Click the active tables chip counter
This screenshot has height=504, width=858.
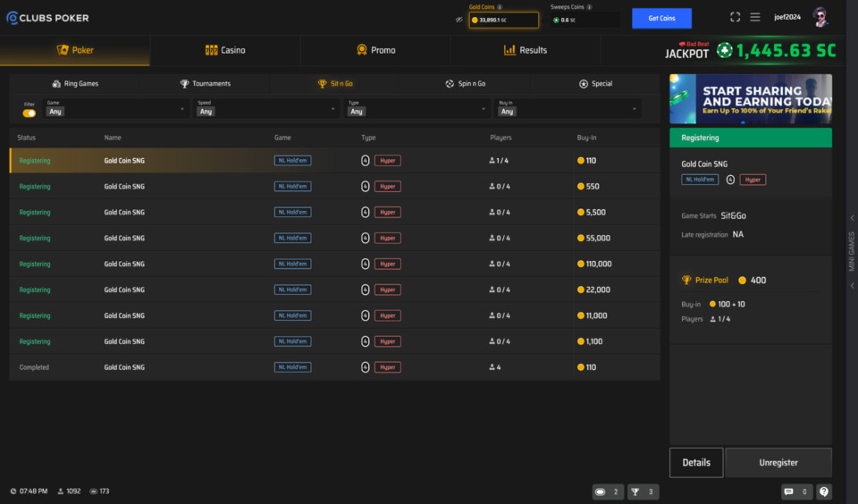click(x=607, y=491)
